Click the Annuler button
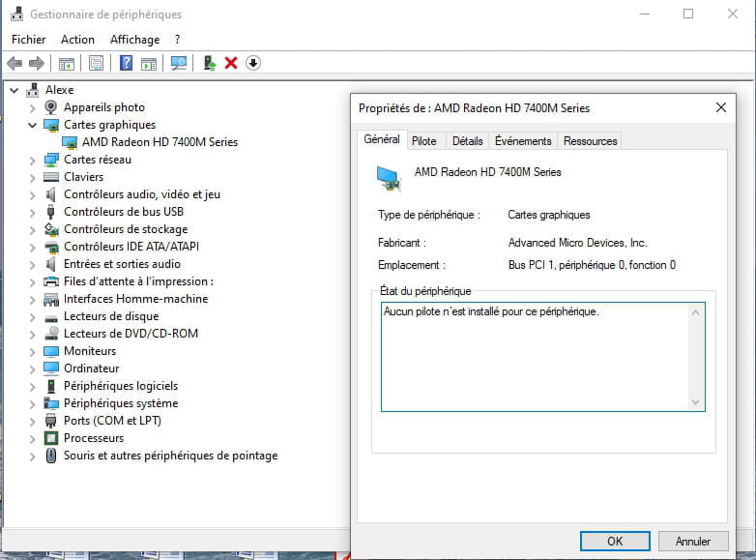Viewport: 756px width, 560px height. (x=693, y=542)
